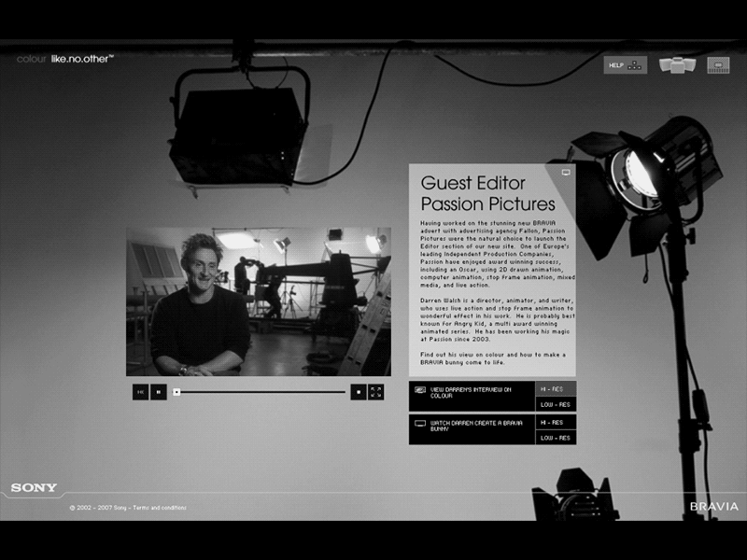Click the SONY logo
Image resolution: width=747 pixels, height=560 pixels.
(x=34, y=487)
